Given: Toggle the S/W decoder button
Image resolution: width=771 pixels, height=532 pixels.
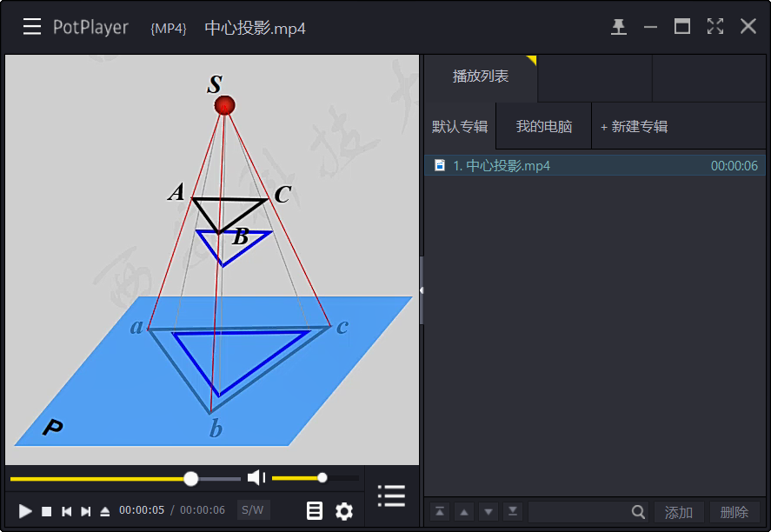Looking at the screenshot, I should (x=253, y=510).
